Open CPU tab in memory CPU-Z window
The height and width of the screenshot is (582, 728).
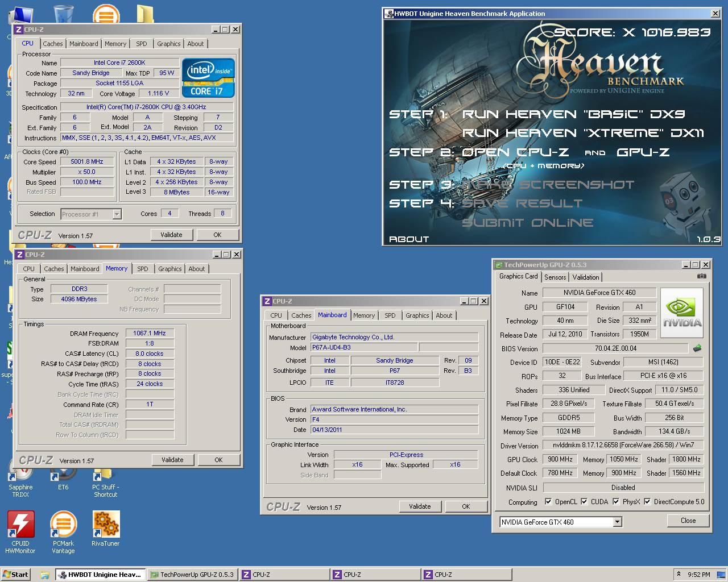29,269
